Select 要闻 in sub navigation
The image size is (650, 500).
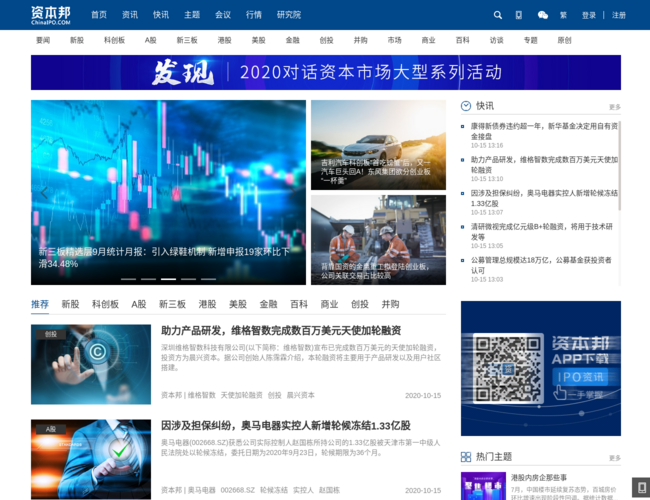[x=43, y=40]
